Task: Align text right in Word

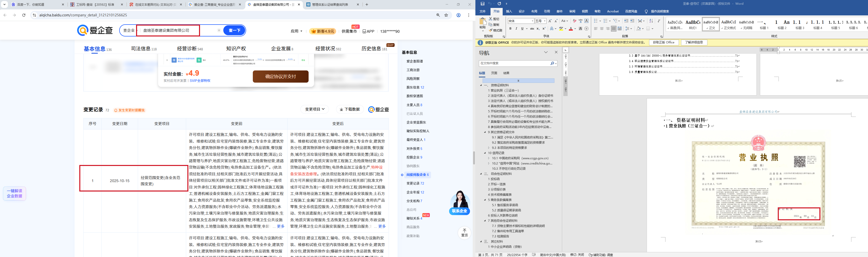Action: pyautogui.click(x=608, y=29)
